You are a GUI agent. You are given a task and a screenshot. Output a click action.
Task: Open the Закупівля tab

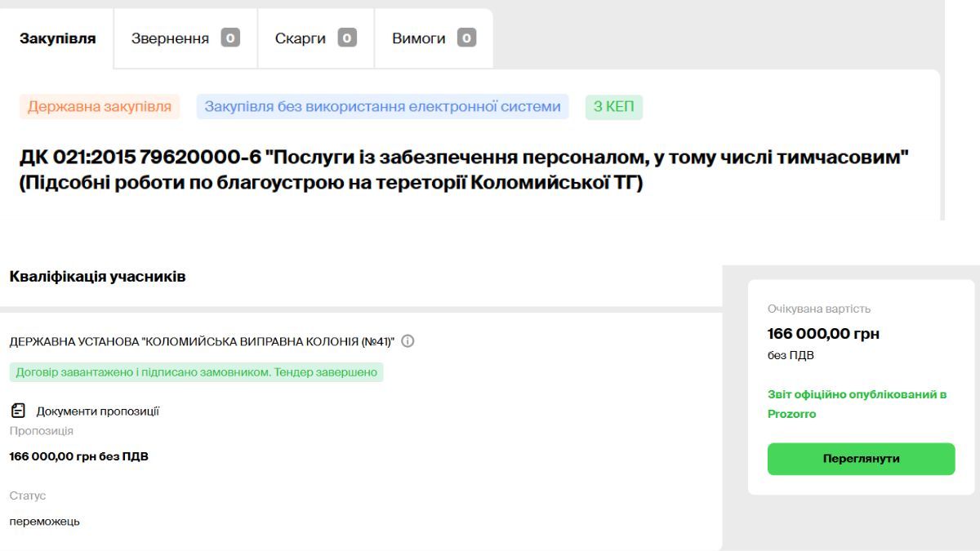57,38
